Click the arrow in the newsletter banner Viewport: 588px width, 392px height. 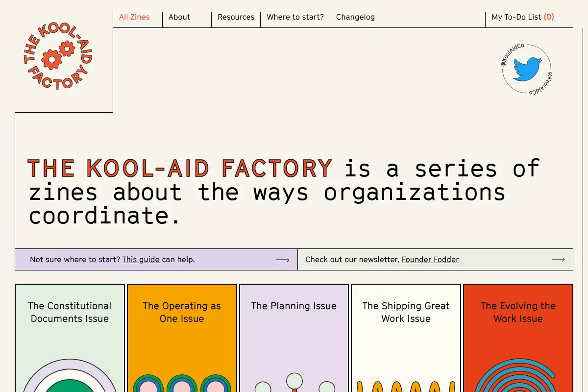(558, 260)
